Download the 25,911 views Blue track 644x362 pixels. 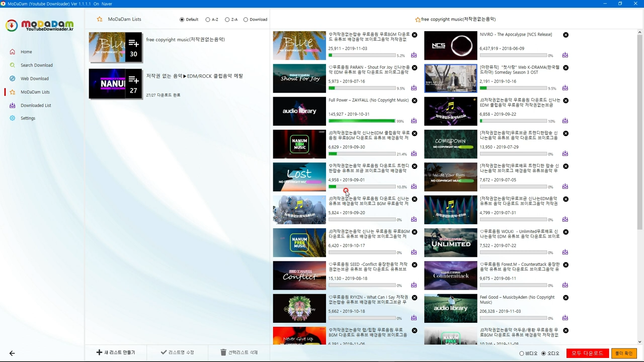tap(414, 55)
